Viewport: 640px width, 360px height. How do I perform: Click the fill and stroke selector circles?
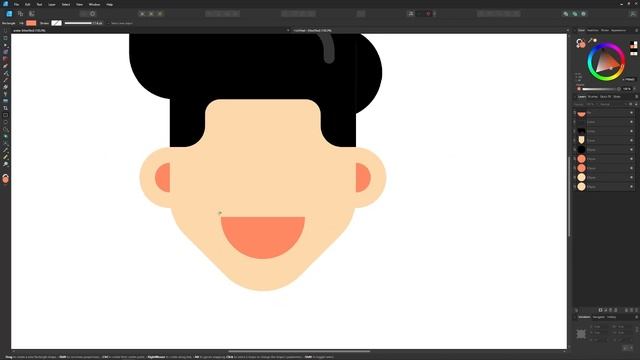click(x=580, y=42)
